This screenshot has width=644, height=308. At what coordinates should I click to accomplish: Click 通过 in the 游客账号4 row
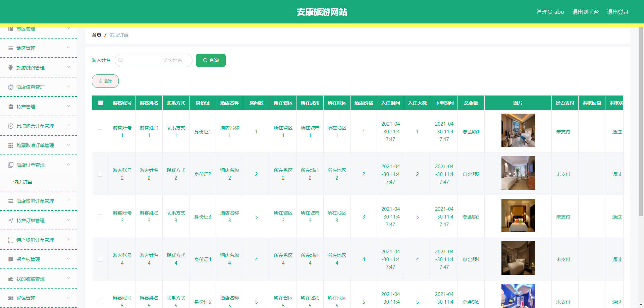[x=617, y=259]
